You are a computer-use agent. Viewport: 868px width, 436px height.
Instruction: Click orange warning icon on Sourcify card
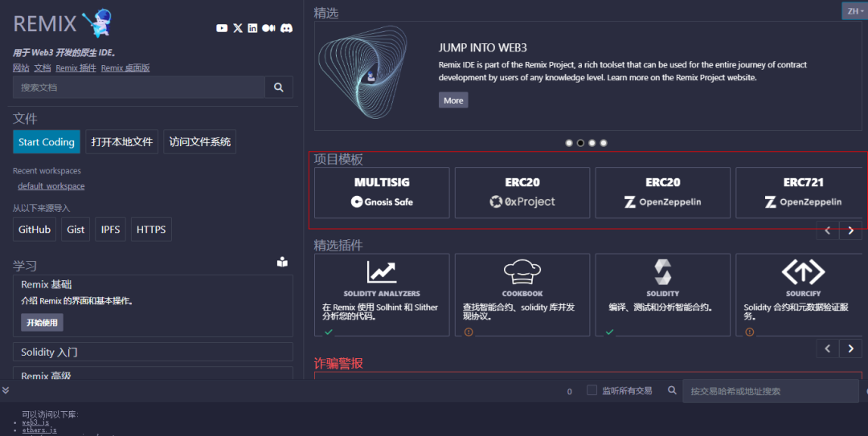coord(750,332)
